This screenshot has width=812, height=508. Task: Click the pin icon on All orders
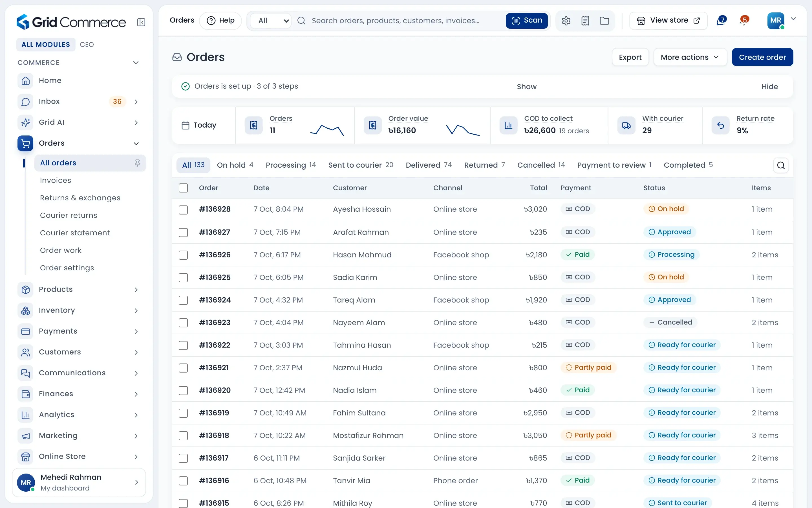(138, 163)
